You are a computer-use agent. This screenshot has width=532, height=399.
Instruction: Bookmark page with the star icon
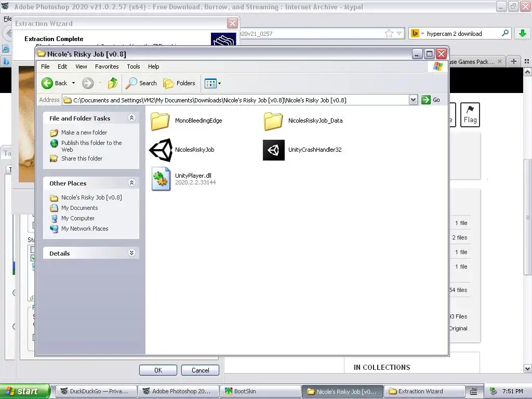389,33
